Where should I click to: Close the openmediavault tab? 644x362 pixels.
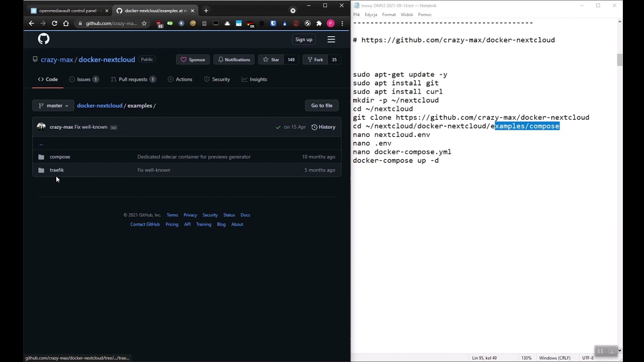click(107, 11)
